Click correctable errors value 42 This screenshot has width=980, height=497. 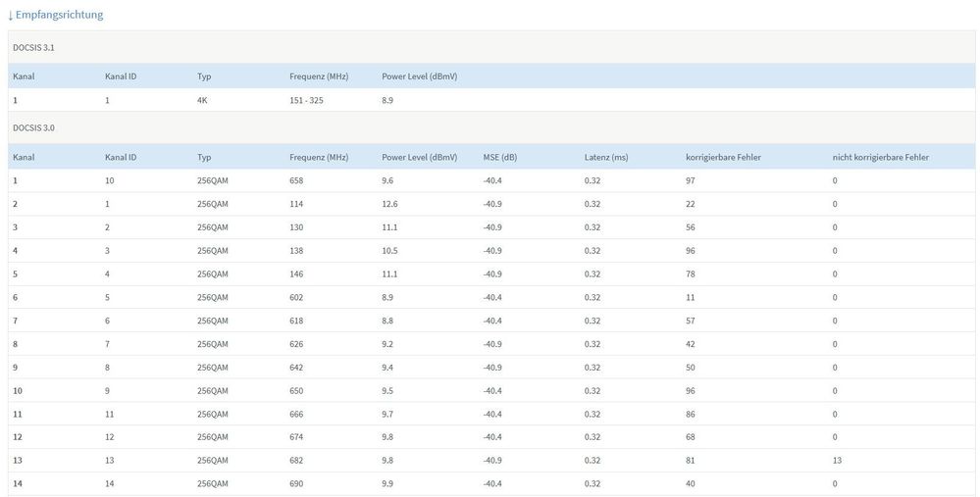(691, 345)
